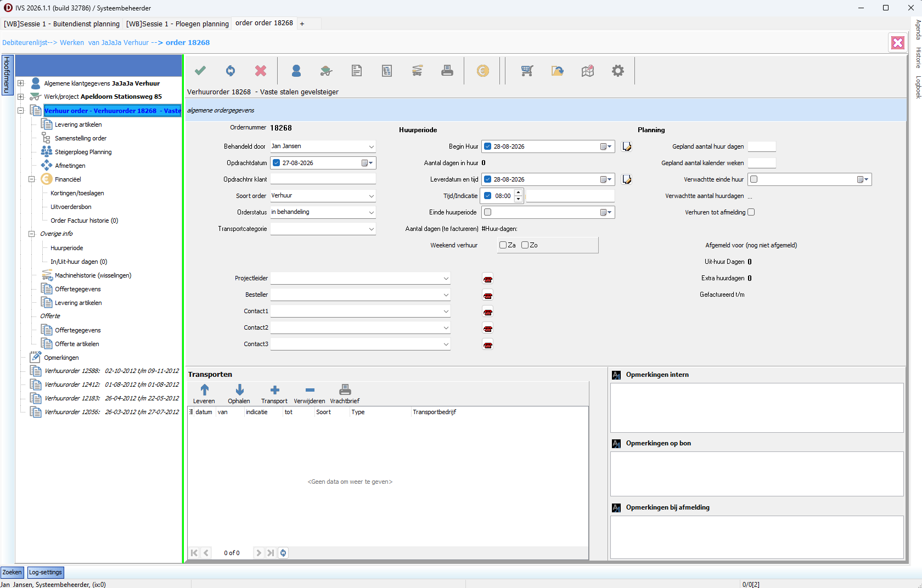The image size is (922, 588).
Task: Expand the Algemene klantgegevens tree node
Action: coord(21,83)
